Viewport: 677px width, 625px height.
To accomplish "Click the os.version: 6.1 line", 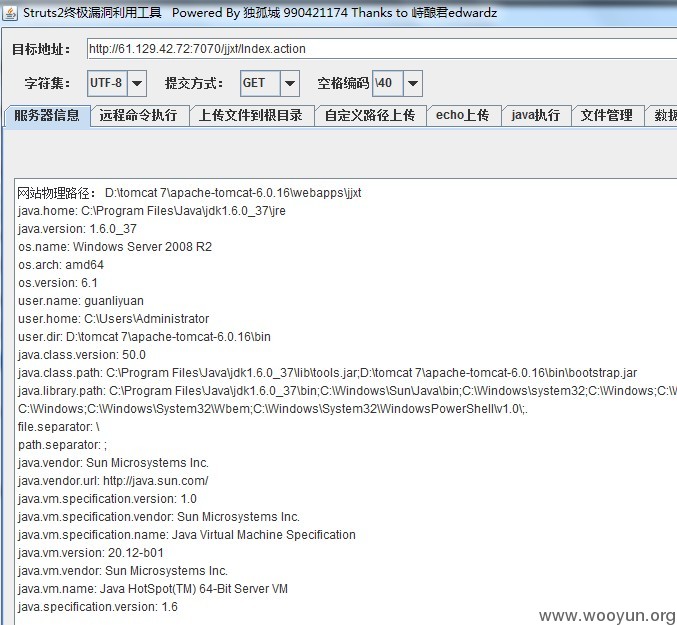I will [57, 283].
